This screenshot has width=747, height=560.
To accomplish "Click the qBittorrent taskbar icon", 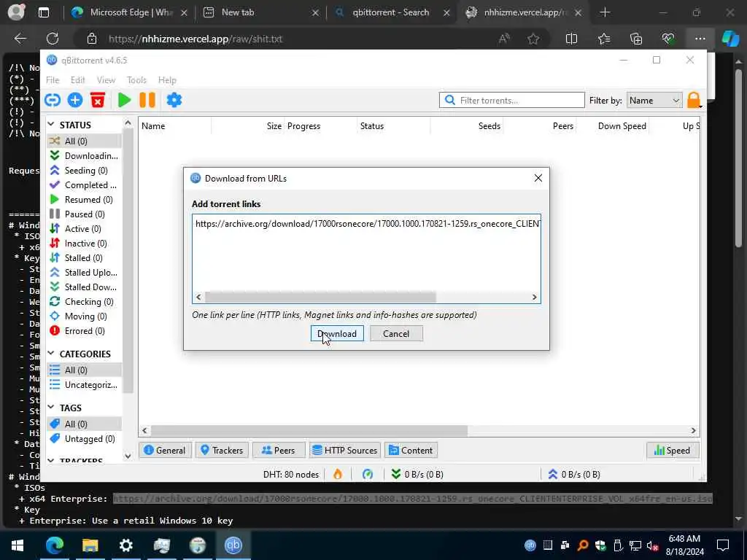I will point(233,545).
